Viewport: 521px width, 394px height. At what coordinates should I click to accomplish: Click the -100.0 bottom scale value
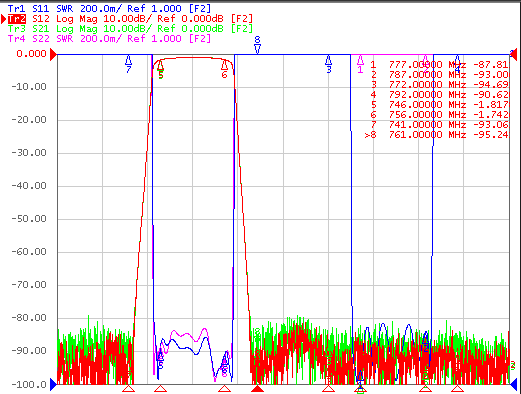click(x=29, y=385)
